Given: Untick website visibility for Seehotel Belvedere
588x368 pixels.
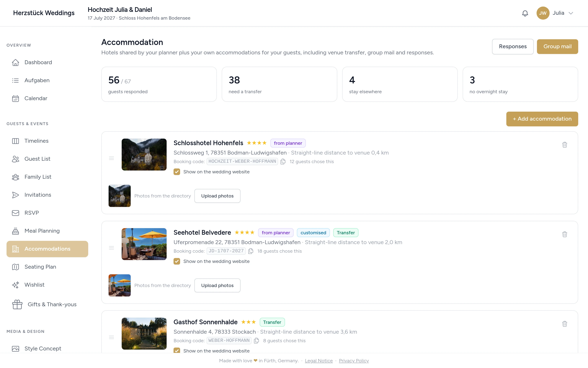Looking at the screenshot, I should 177,261.
